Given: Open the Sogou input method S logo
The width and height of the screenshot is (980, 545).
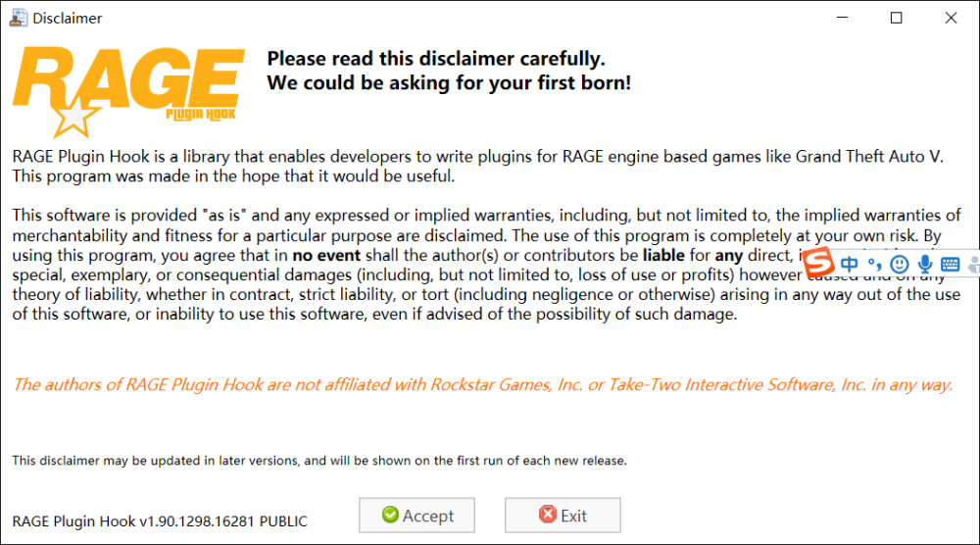Looking at the screenshot, I should click(820, 263).
